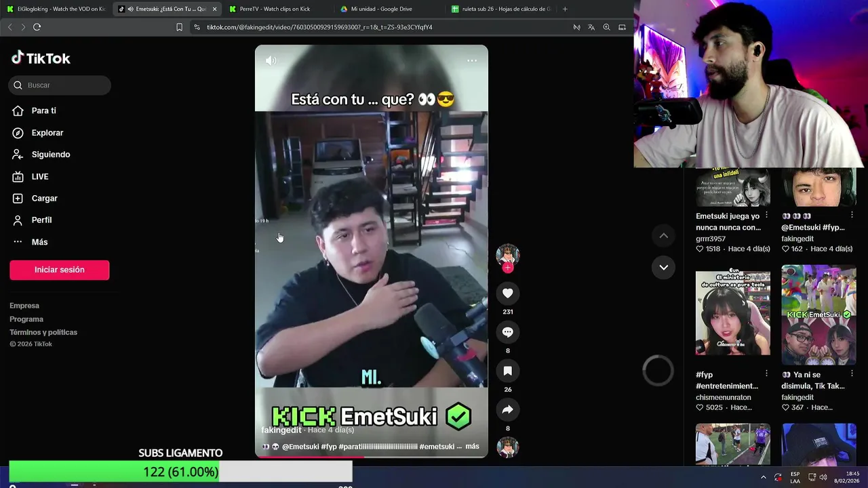
Task: Seek using the red video progress bar
Action: [372, 457]
